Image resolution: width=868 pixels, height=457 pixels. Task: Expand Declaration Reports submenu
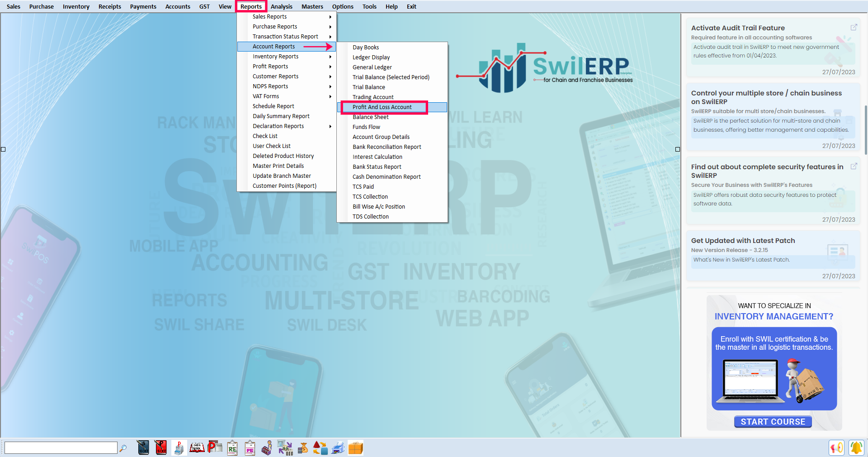(287, 126)
